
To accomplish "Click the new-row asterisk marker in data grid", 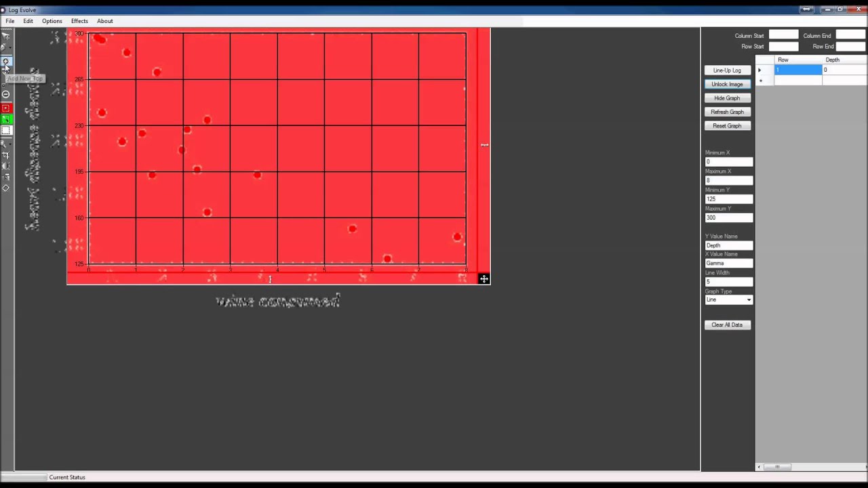I will pos(761,81).
